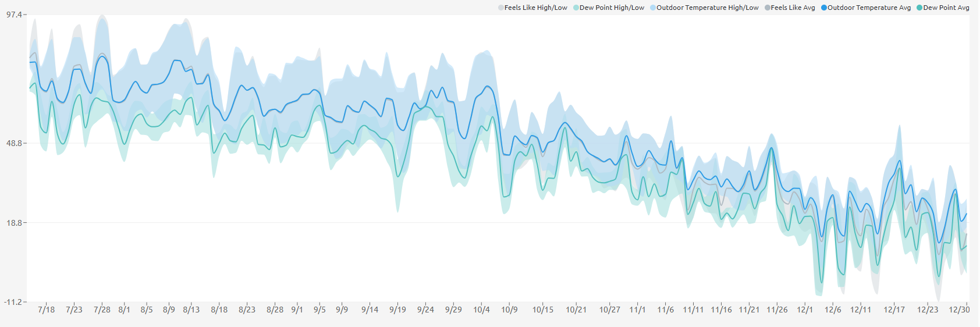Select the 7/18 date tick label
Image resolution: width=980 pixels, height=327 pixels.
[x=46, y=310]
